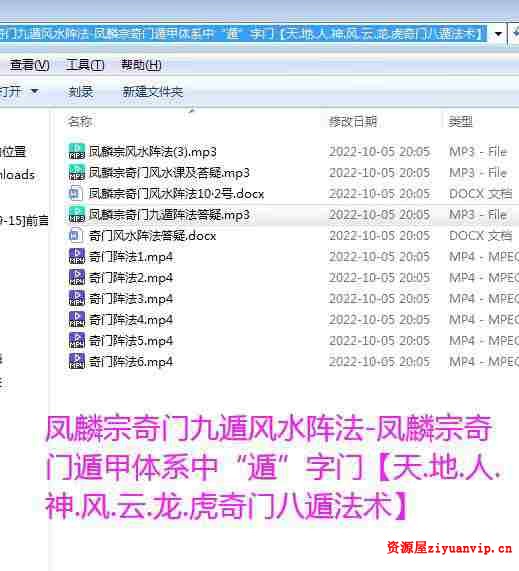The height and width of the screenshot is (571, 519).
Task: Expand the 打开 button dropdown arrow
Action: click(35, 91)
